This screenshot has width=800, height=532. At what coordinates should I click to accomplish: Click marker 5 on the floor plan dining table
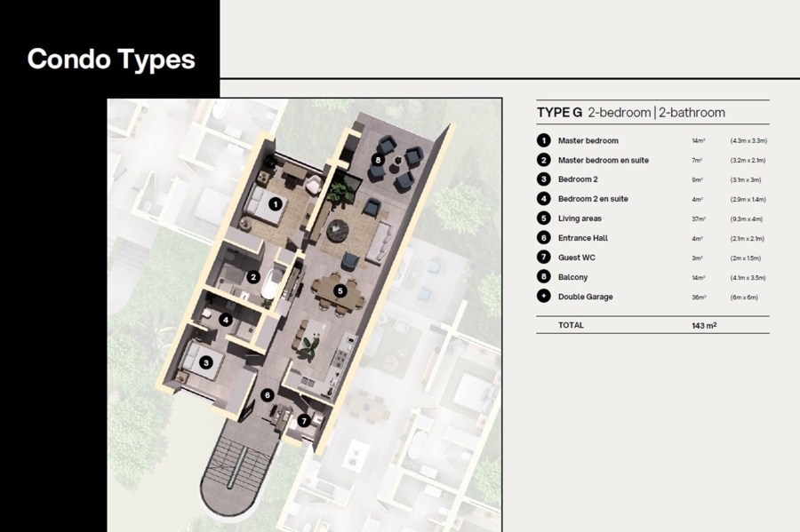[340, 291]
